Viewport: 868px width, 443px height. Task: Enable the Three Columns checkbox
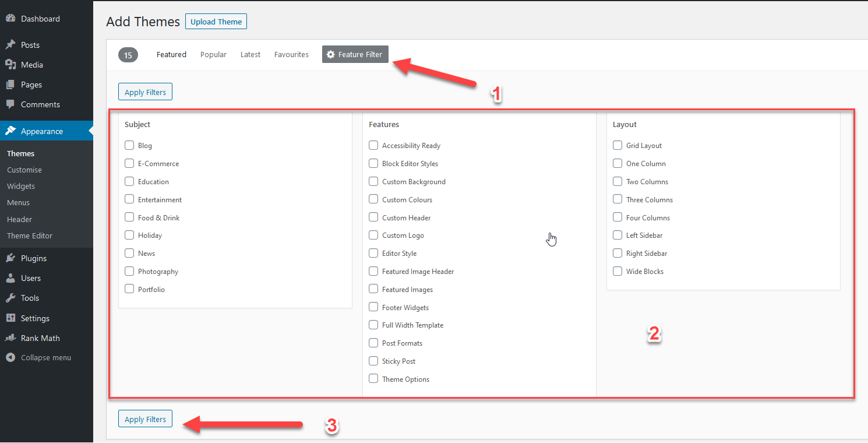(x=618, y=199)
